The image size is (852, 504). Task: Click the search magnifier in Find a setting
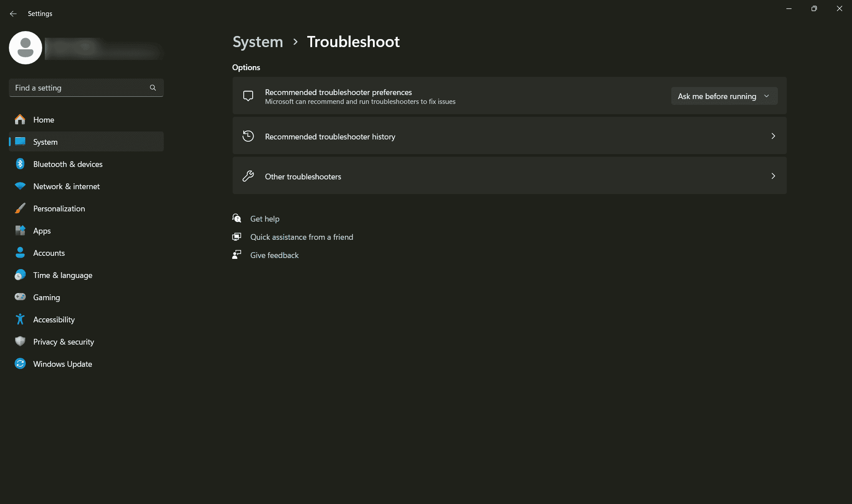(153, 87)
